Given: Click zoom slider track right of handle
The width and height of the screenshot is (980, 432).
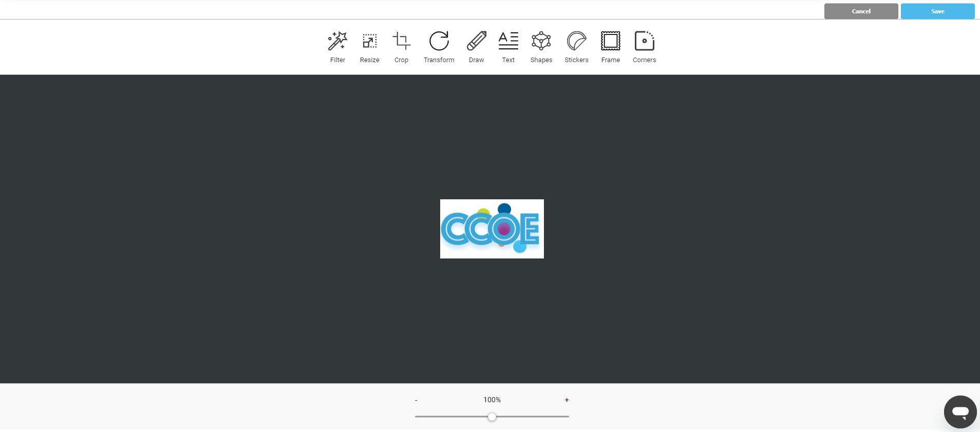Looking at the screenshot, I should click(x=532, y=417).
